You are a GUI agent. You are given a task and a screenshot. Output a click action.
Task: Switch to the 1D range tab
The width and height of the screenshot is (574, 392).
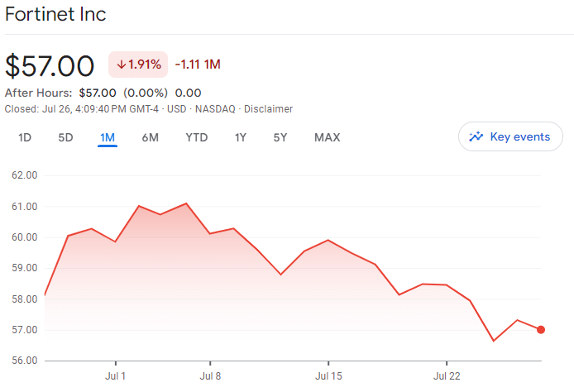coord(25,137)
